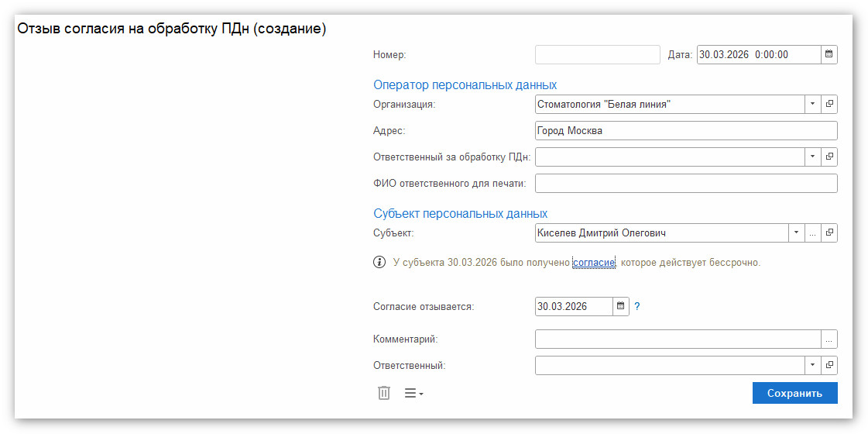Open bottom Ответственный record using open icon
This screenshot has height=434, width=868.
pyautogui.click(x=829, y=365)
